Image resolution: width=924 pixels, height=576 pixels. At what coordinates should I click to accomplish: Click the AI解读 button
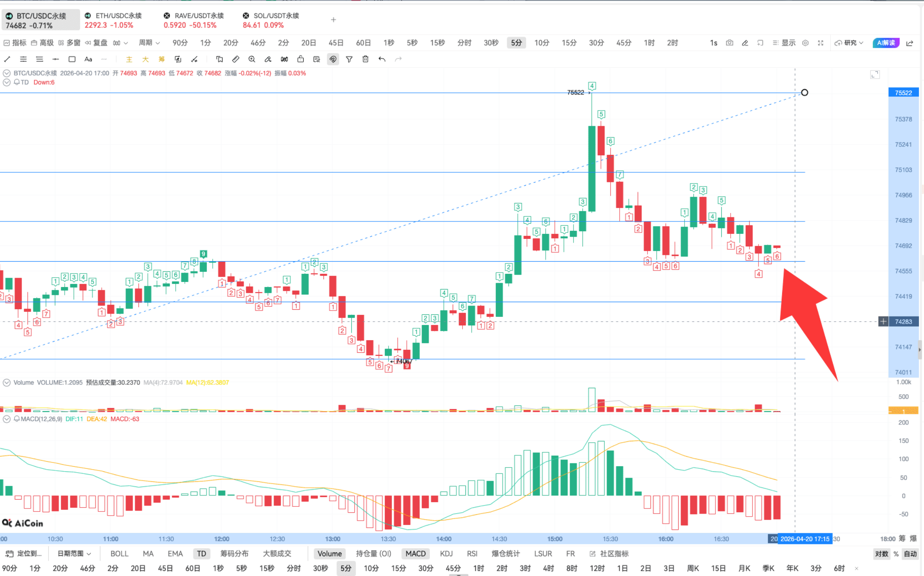(x=886, y=43)
